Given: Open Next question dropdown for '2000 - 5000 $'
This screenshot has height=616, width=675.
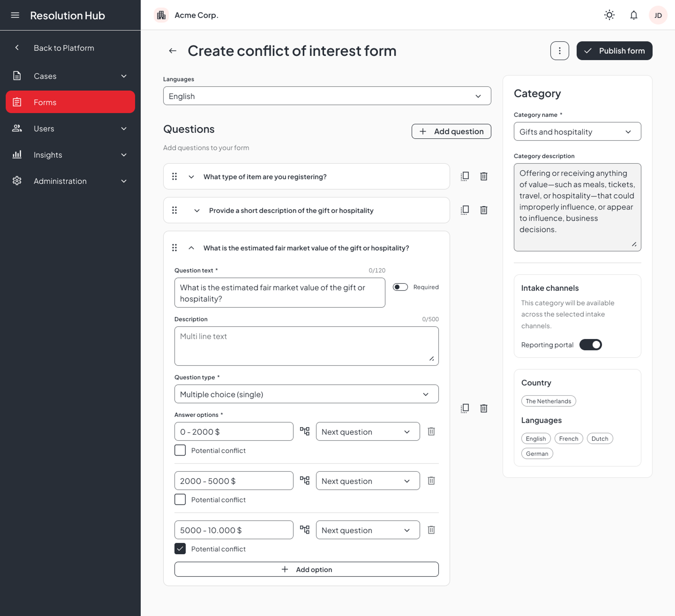Looking at the screenshot, I should (x=368, y=481).
